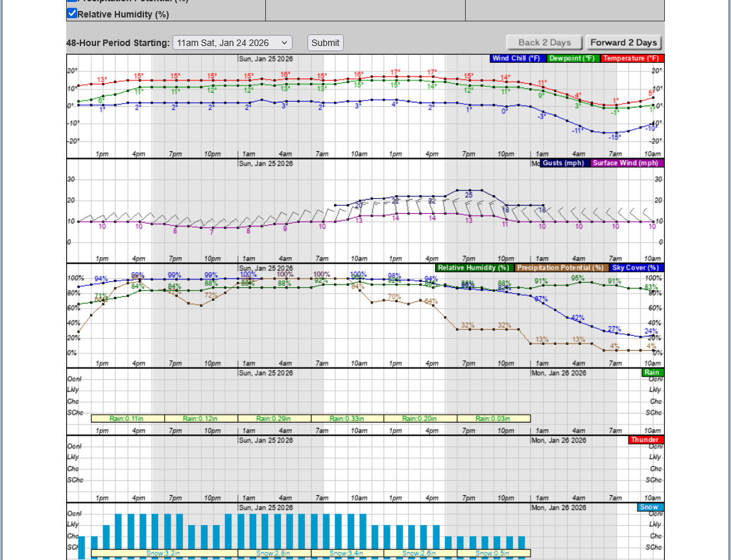The width and height of the screenshot is (731, 560).
Task: Click the Rain:0.29in accumulation bar
Action: [x=274, y=419]
